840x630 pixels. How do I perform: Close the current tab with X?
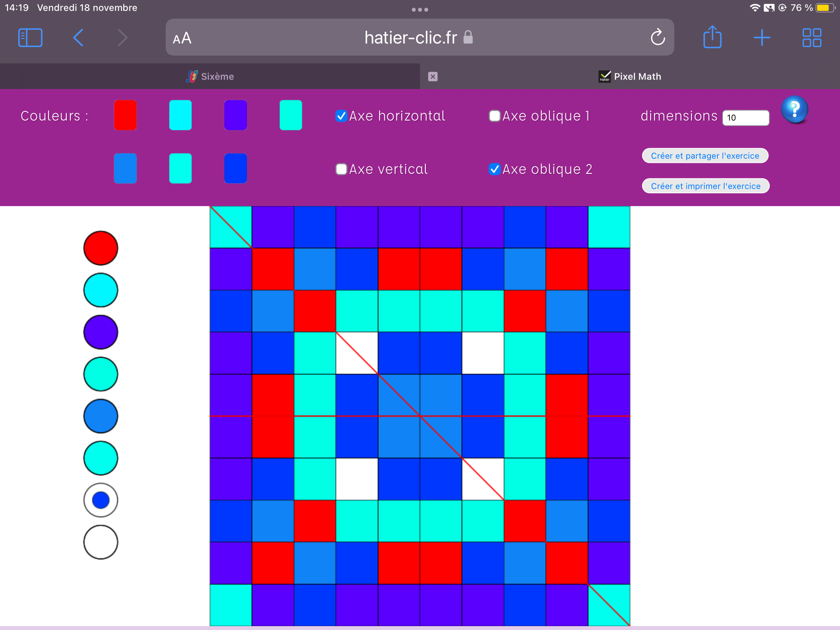click(432, 77)
